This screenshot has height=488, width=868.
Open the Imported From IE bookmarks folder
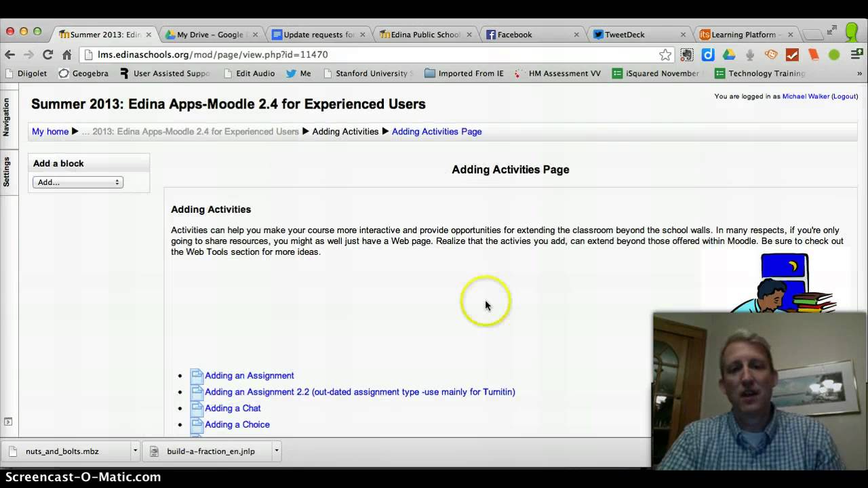click(x=464, y=73)
